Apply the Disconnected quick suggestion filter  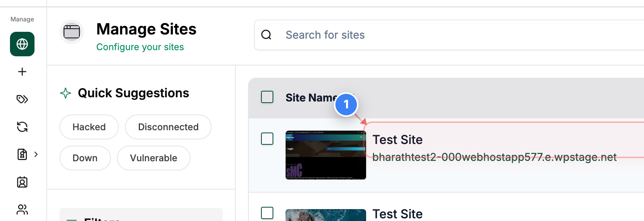point(168,127)
